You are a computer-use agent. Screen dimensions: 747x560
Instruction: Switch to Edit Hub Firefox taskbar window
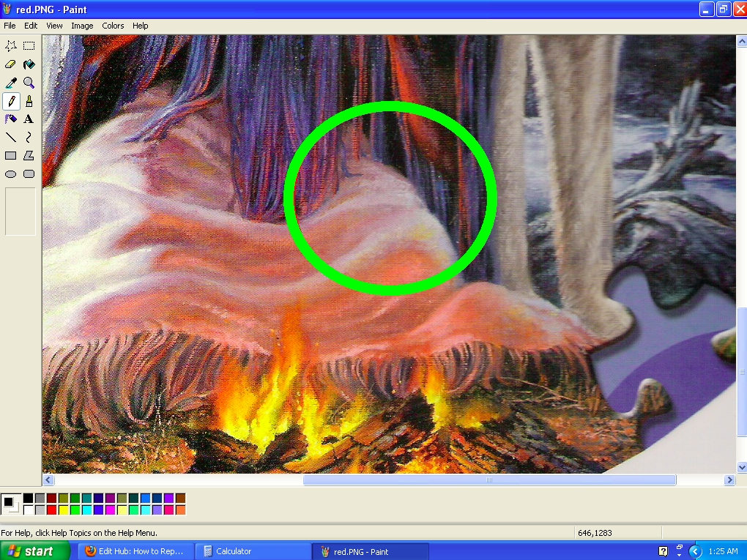tap(135, 551)
